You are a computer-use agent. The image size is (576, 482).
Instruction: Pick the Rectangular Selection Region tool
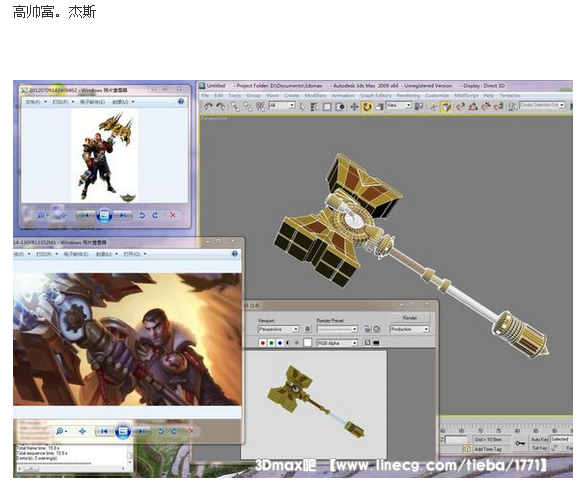point(327,107)
